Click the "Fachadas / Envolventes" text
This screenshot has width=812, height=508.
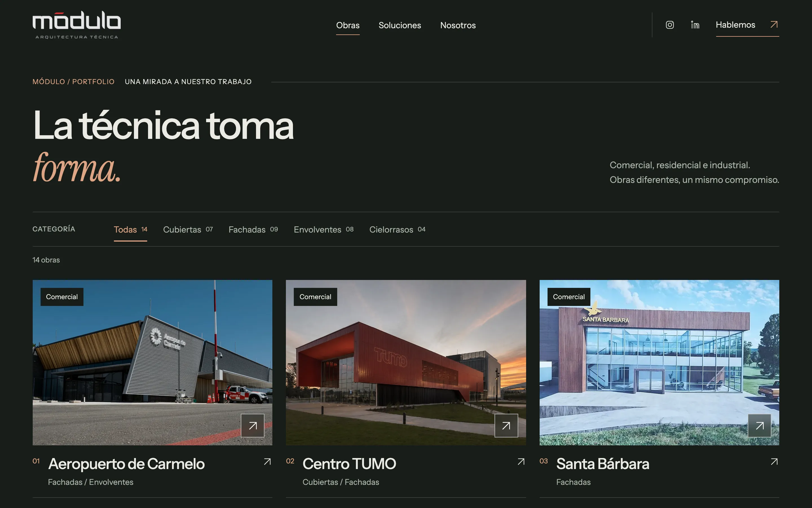pos(91,482)
